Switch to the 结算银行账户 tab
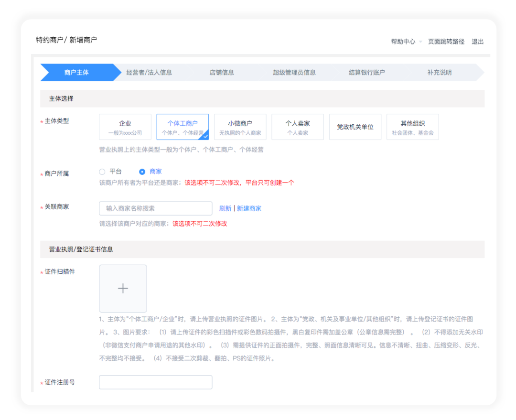 [366, 72]
